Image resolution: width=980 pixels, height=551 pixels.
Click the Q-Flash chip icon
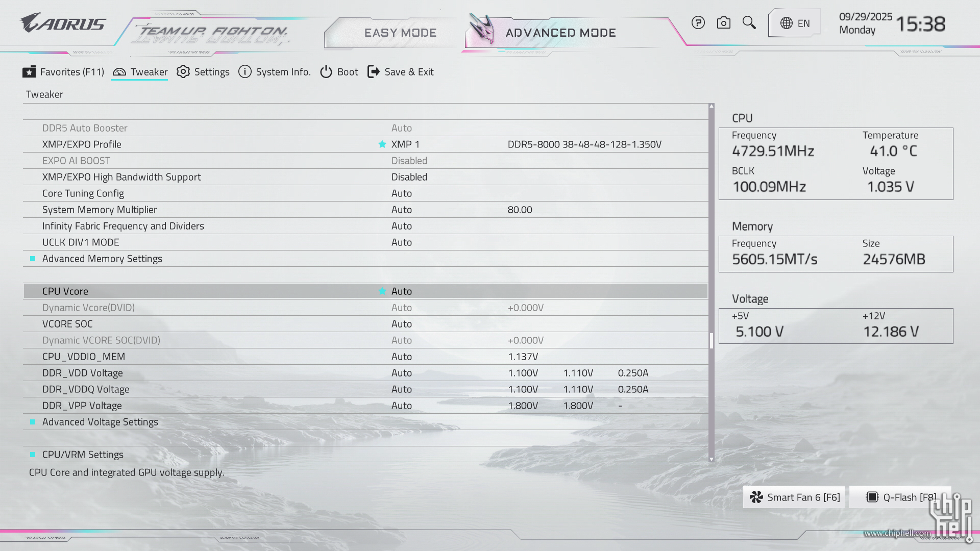point(872,497)
